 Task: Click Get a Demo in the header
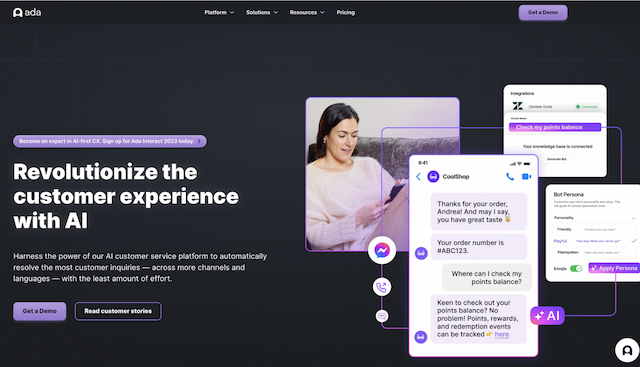(x=543, y=13)
